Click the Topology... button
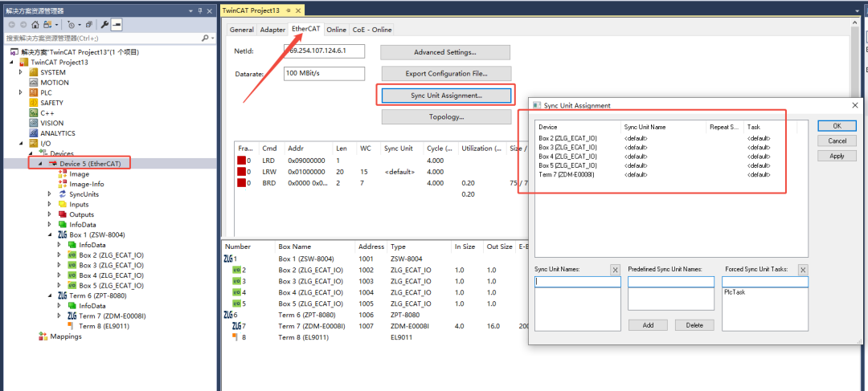 446,116
